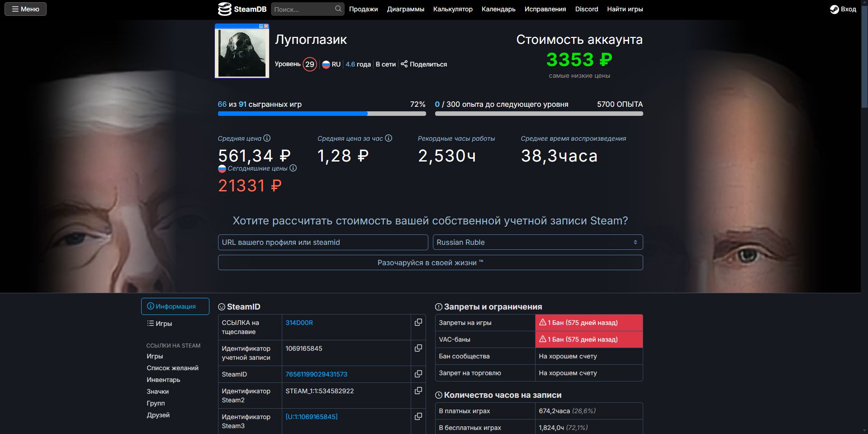Click the Поделиться share link
The height and width of the screenshot is (434, 868).
tap(424, 64)
